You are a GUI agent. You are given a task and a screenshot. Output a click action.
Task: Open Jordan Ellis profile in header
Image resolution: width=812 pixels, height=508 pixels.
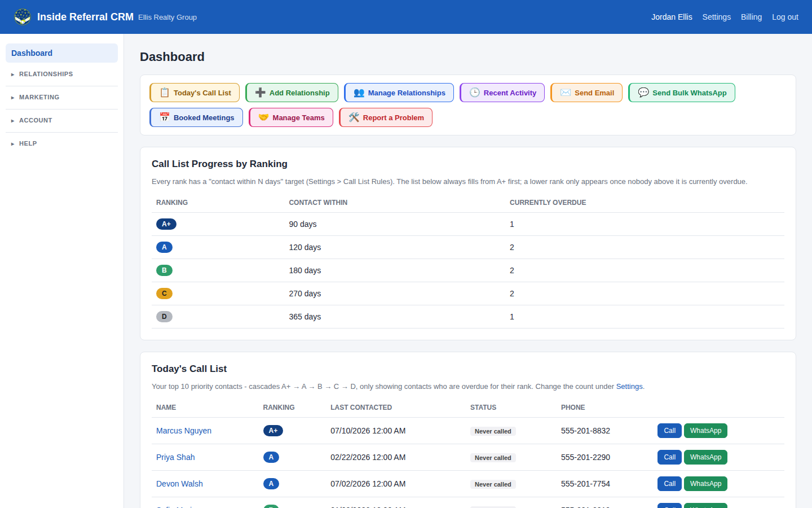tap(672, 17)
